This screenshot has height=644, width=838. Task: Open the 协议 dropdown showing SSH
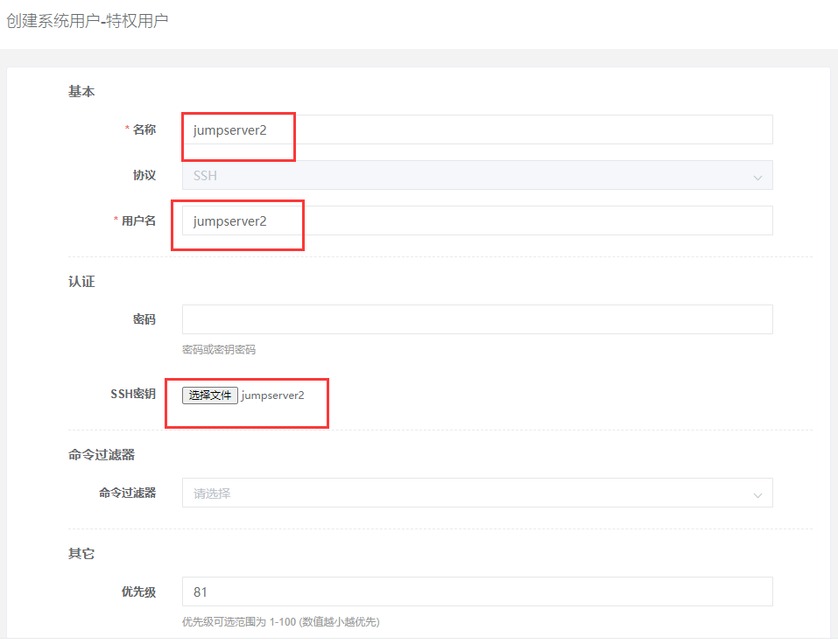[x=477, y=175]
